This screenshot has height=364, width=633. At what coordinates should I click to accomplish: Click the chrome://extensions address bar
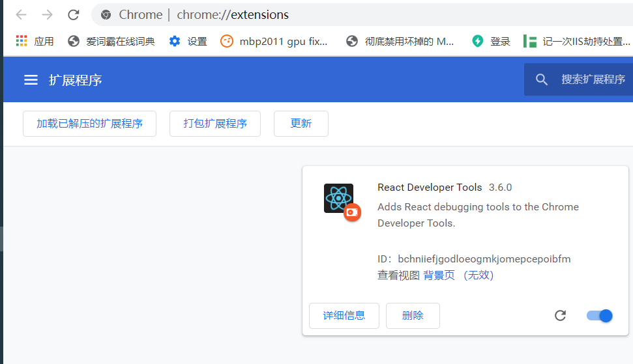click(363, 15)
